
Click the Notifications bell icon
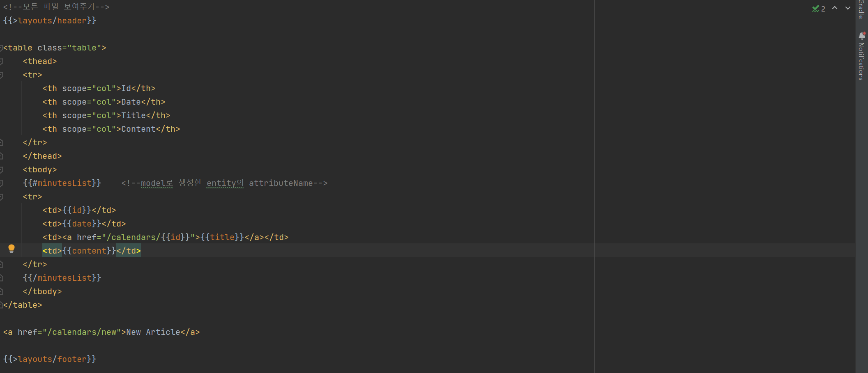862,36
